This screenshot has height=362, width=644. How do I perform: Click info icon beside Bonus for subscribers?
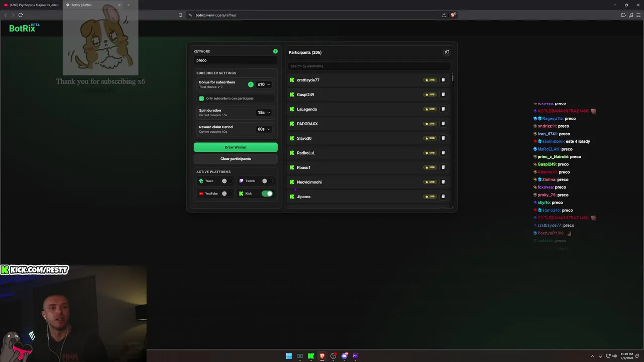(x=251, y=84)
